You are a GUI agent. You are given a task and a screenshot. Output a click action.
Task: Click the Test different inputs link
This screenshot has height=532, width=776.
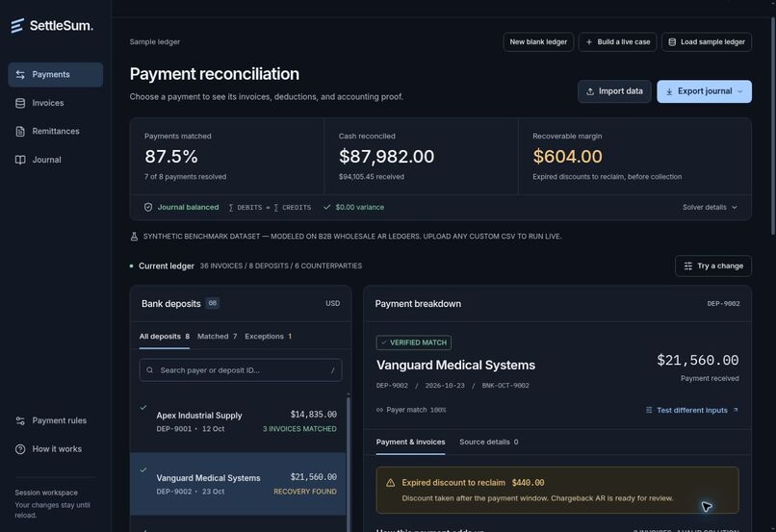pos(692,411)
